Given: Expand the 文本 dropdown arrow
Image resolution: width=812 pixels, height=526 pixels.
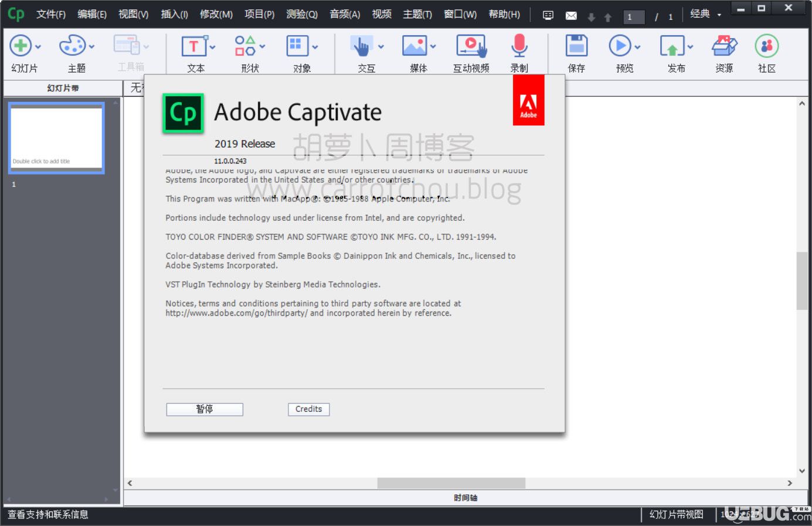Looking at the screenshot, I should pyautogui.click(x=212, y=47).
